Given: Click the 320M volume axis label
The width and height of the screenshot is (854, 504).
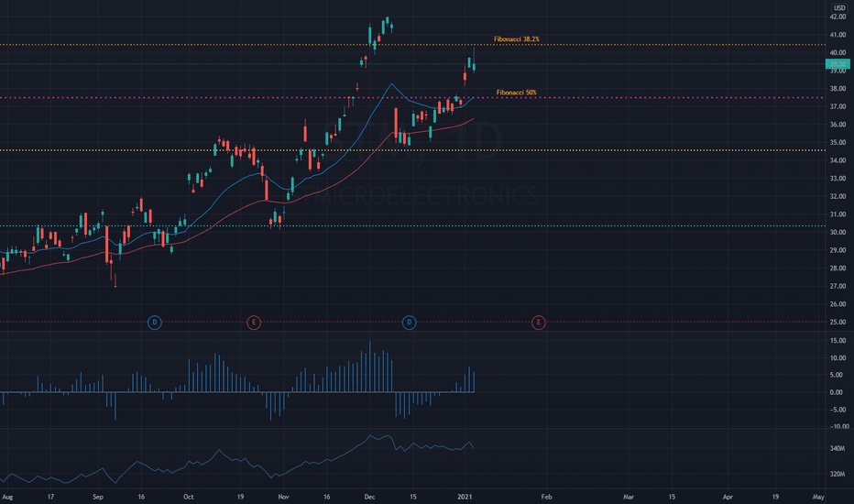Looking at the screenshot, I should coord(838,475).
